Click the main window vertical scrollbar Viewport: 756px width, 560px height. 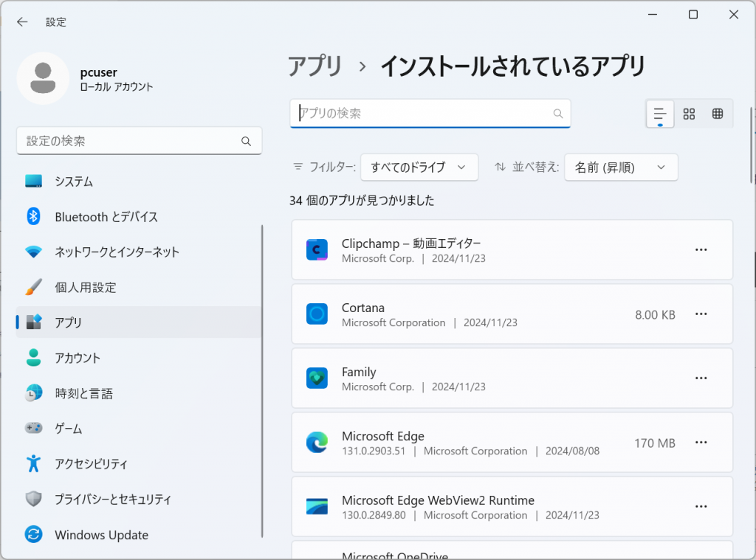coord(752,145)
